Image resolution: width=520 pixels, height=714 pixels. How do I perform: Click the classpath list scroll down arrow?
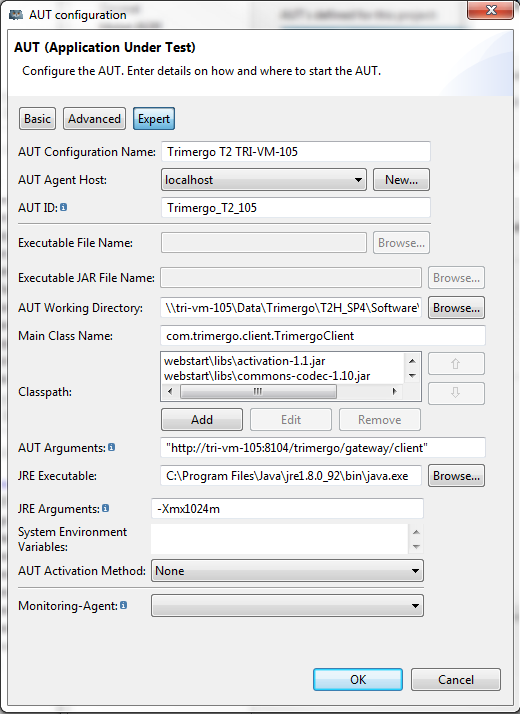coord(412,376)
